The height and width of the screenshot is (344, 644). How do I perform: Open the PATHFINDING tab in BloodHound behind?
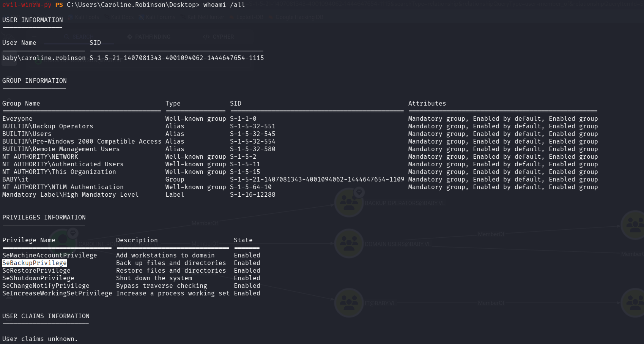149,37
